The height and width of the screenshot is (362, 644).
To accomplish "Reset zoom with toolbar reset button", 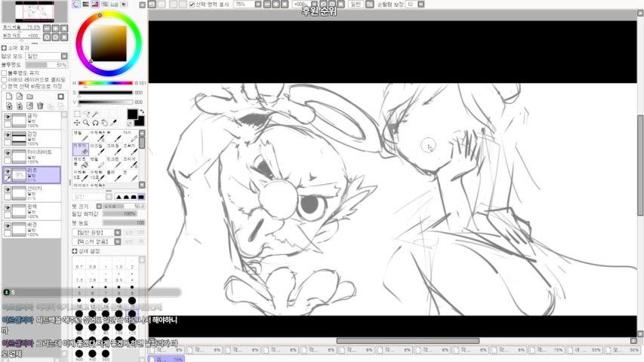I will pos(285,4).
